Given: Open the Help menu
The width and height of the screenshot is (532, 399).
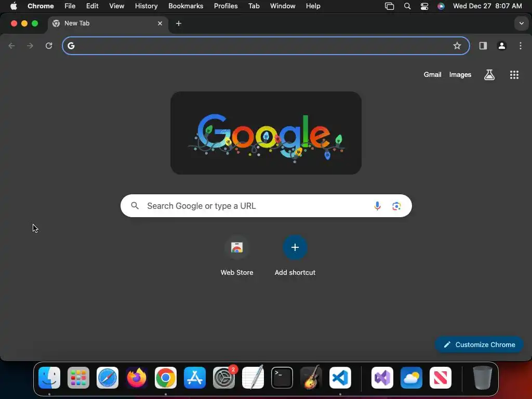Looking at the screenshot, I should point(313,6).
